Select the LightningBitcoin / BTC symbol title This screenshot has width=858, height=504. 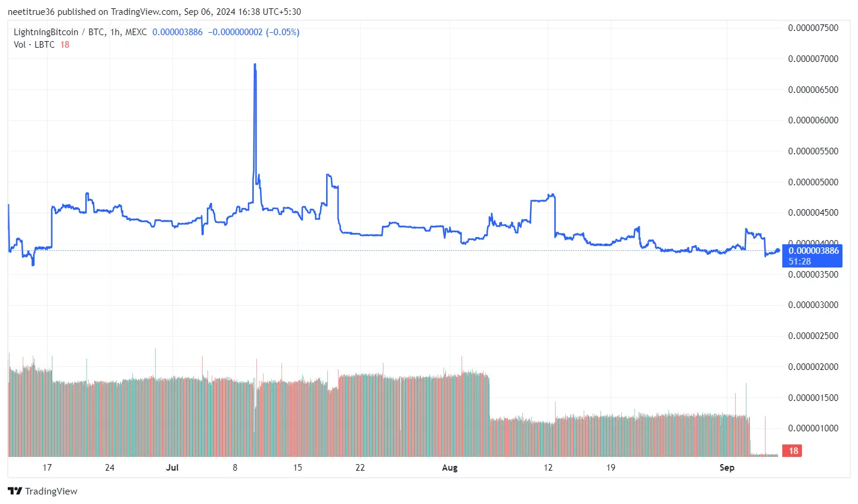[80, 32]
